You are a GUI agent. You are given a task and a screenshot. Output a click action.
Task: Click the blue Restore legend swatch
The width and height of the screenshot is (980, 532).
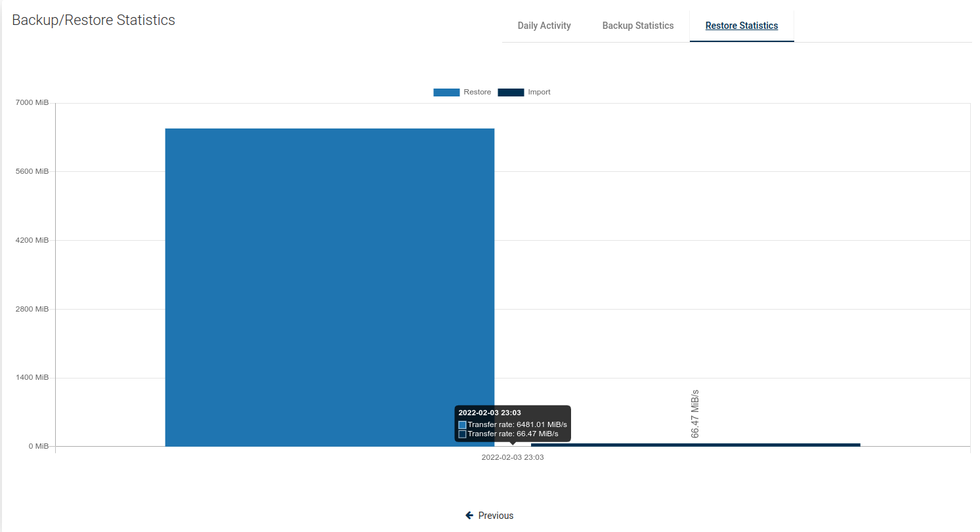click(446, 92)
